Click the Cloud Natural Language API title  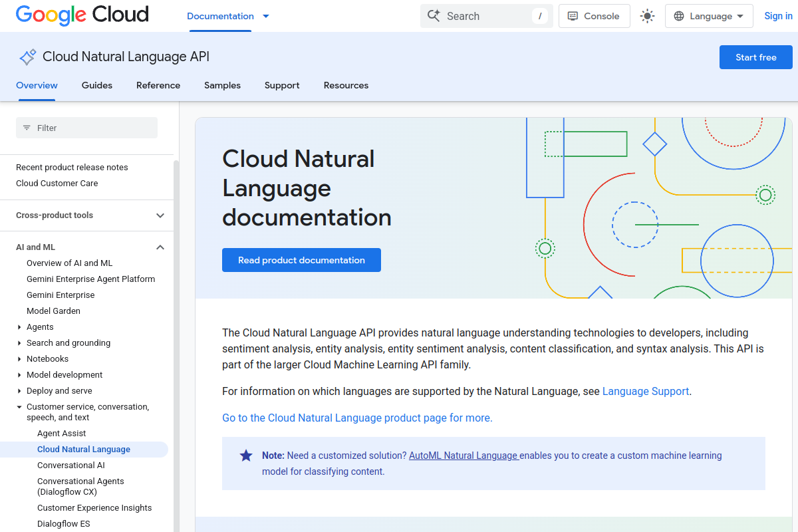pos(126,57)
